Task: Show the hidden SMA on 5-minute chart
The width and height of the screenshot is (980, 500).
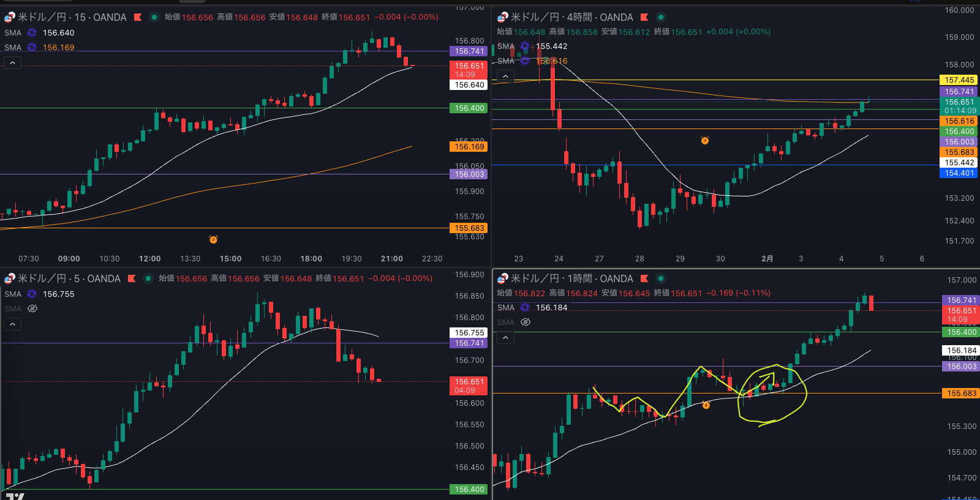Action: [32, 309]
